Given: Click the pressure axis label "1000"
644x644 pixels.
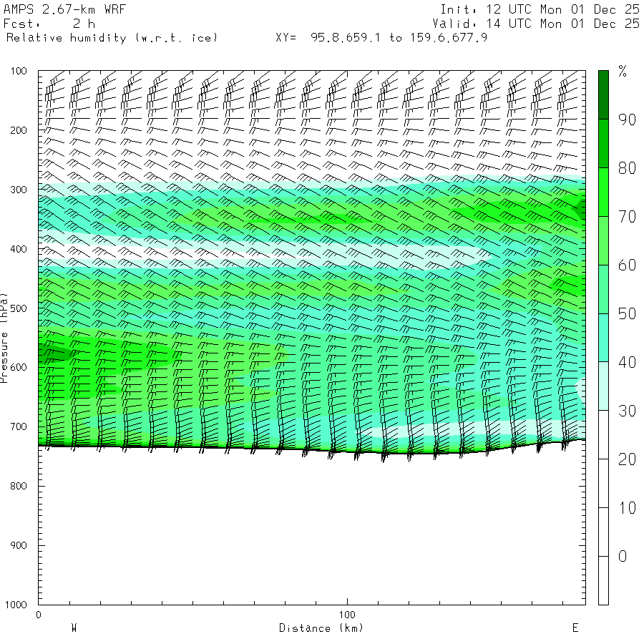Looking at the screenshot, I should (x=16, y=605).
